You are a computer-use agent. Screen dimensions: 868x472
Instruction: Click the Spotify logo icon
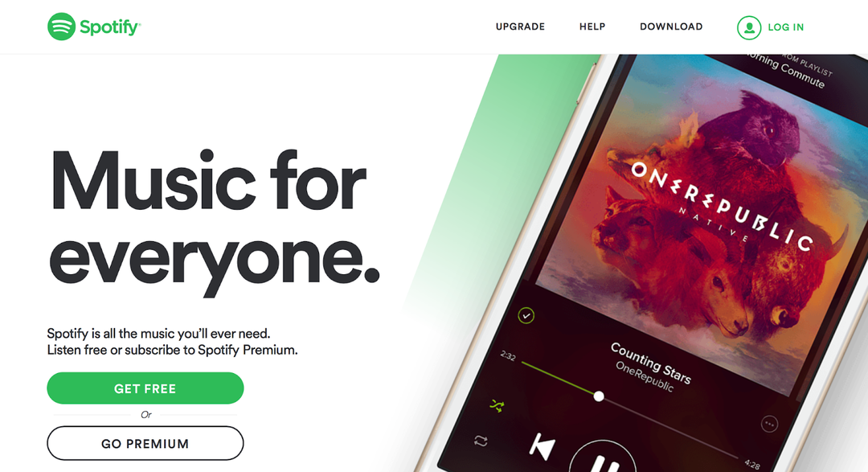coord(61,27)
